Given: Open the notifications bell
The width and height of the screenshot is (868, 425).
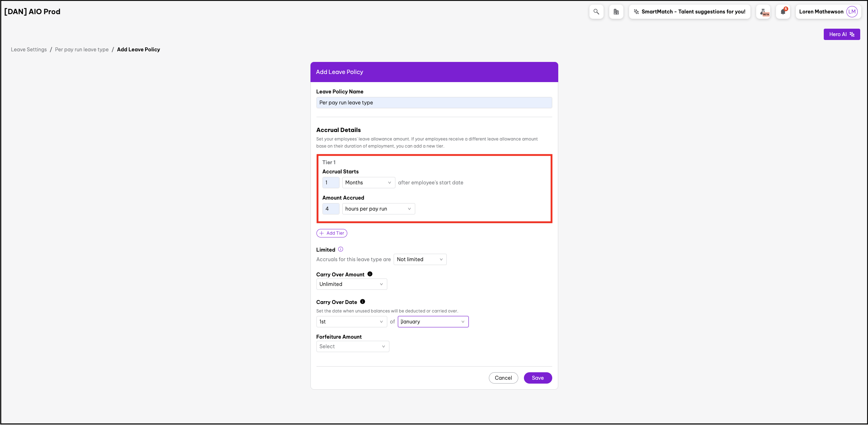Looking at the screenshot, I should pos(783,12).
